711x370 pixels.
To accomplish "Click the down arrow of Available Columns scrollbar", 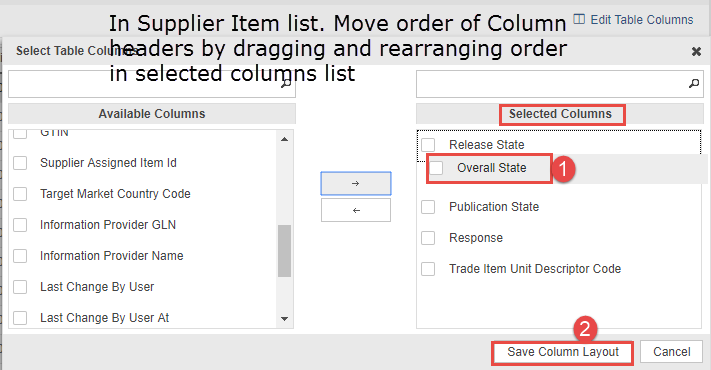I will (284, 319).
